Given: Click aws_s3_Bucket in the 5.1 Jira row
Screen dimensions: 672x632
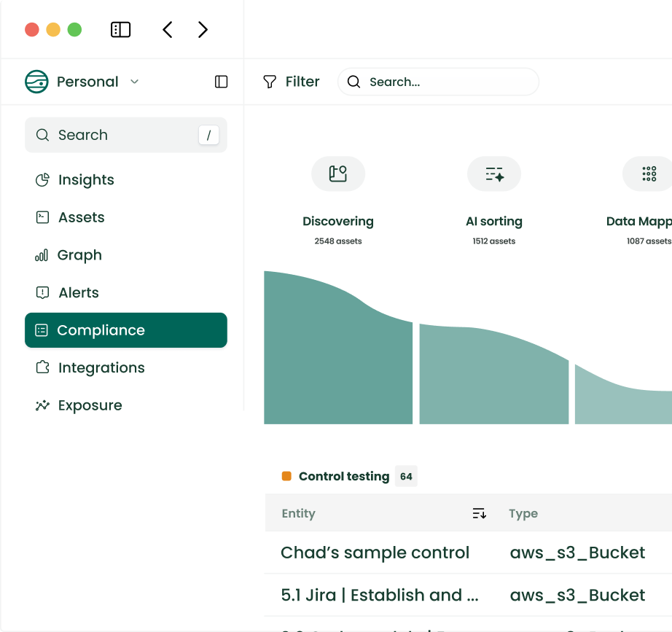Looking at the screenshot, I should (x=577, y=596).
